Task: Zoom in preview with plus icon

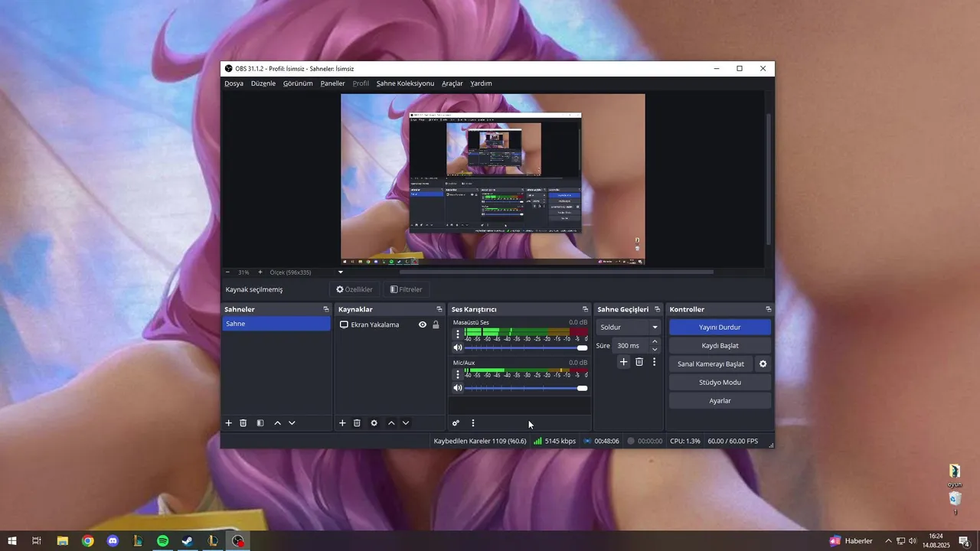Action: [x=260, y=272]
